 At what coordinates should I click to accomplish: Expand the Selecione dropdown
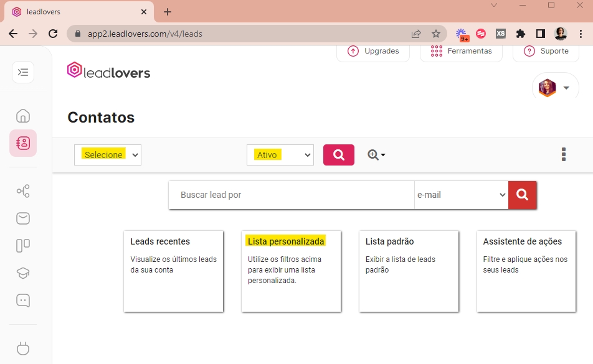tap(108, 155)
